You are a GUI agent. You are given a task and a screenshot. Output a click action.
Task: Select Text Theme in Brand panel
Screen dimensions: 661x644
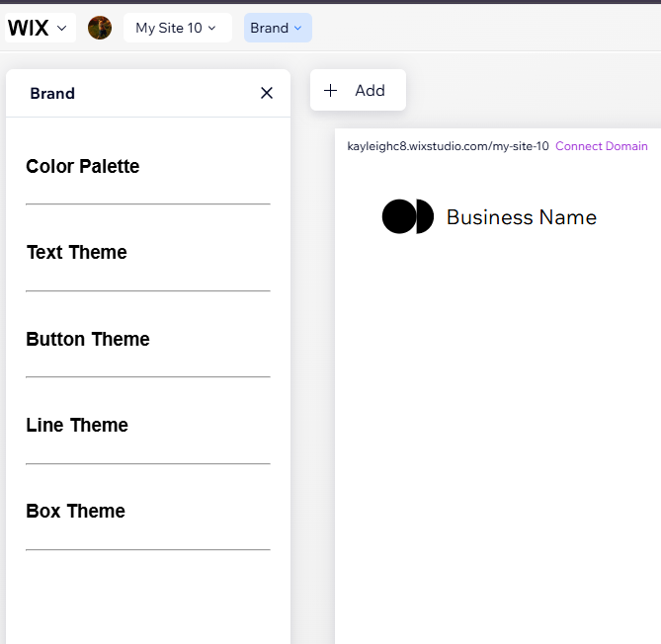tap(77, 253)
